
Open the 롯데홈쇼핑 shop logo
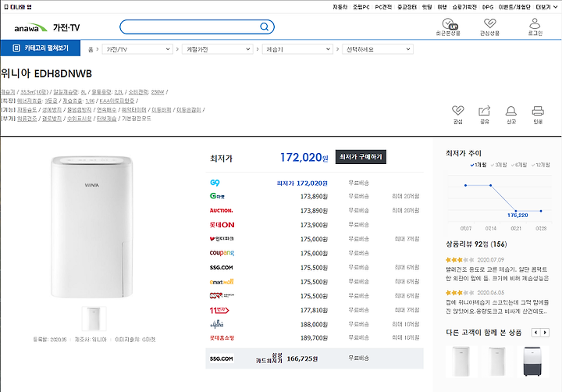[x=222, y=338]
